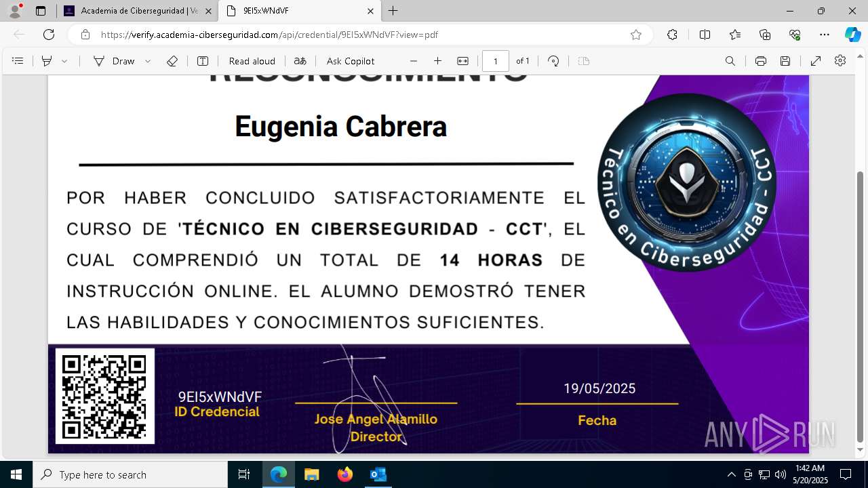Screen dimensions: 868x488
Task: Open Collections panel
Action: (x=765, y=35)
